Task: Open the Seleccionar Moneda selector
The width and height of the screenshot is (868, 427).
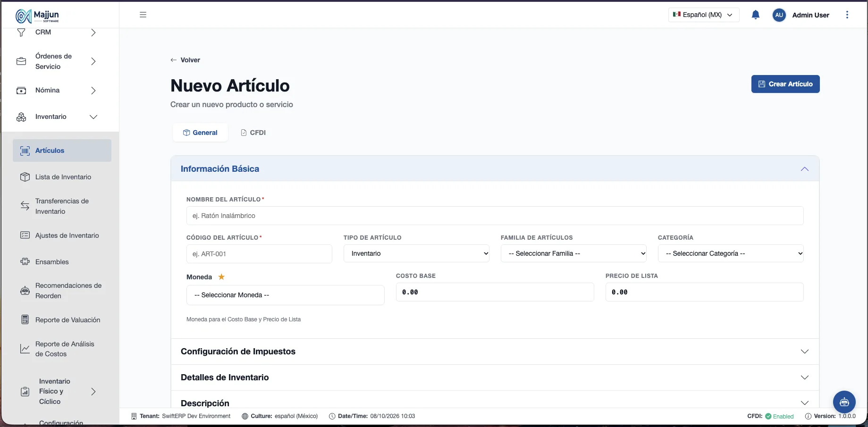Action: click(285, 295)
